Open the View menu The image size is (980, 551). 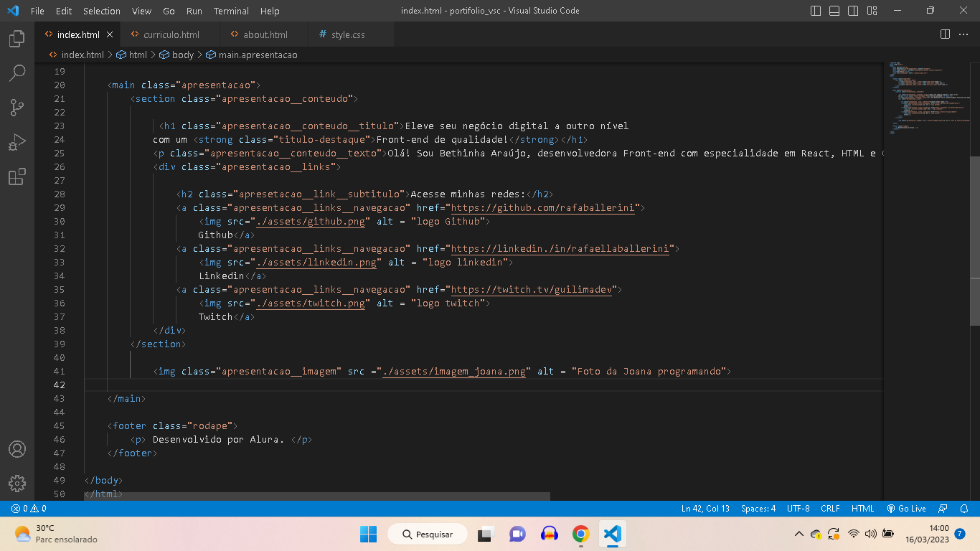pyautogui.click(x=142, y=11)
